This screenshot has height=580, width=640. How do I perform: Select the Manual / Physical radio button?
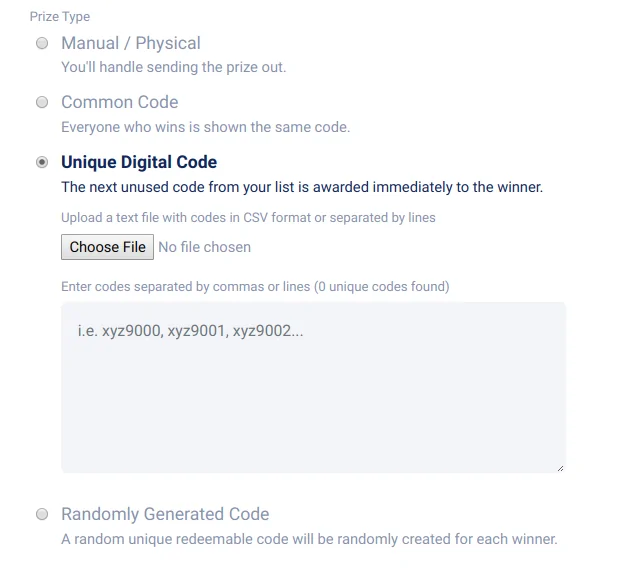[42, 43]
